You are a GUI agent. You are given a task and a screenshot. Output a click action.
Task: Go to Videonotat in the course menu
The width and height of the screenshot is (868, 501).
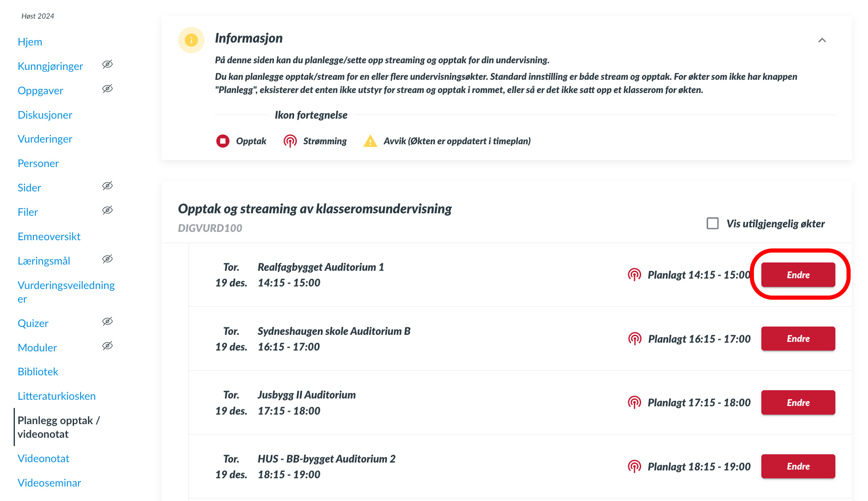[43, 458]
